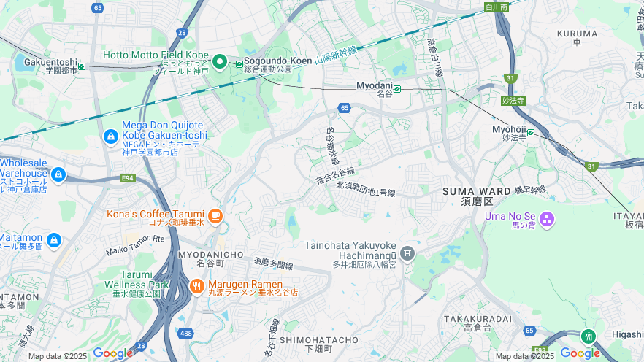This screenshot has height=362, width=644.
Task: Select the Mega Don Quijote shopping pin
Action: (x=111, y=137)
